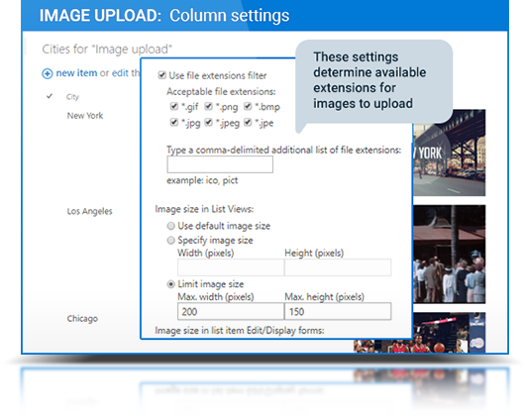
Task: Click the additional file extensions text box
Action: click(220, 164)
